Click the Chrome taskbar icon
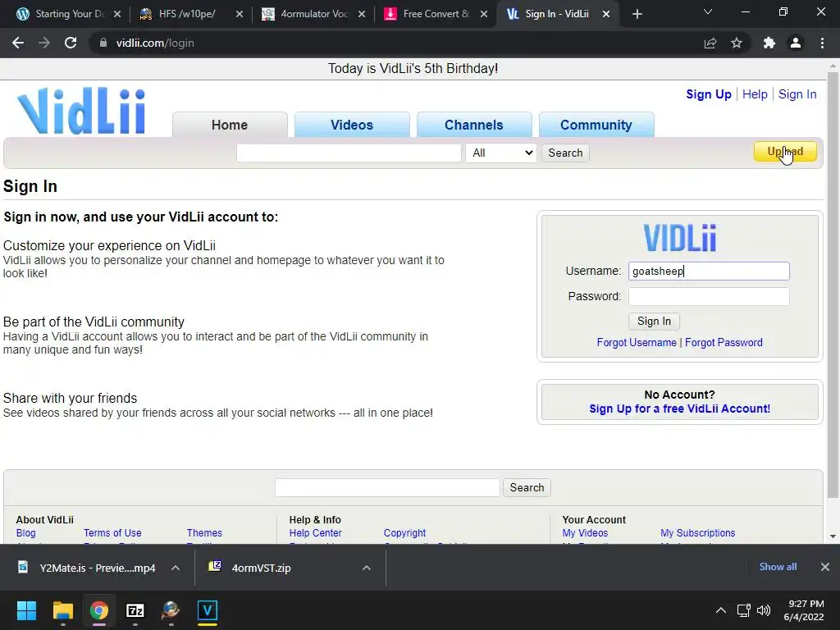This screenshot has height=630, width=840. coord(98,610)
